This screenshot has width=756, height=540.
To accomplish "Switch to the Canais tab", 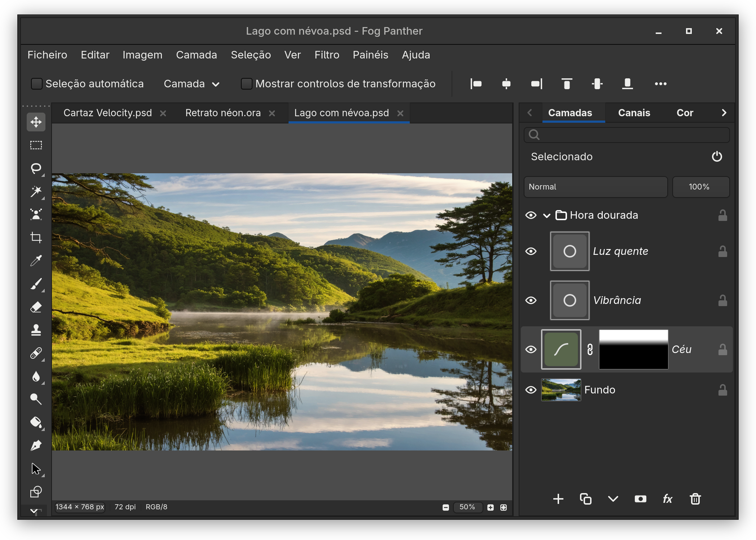I will (634, 113).
